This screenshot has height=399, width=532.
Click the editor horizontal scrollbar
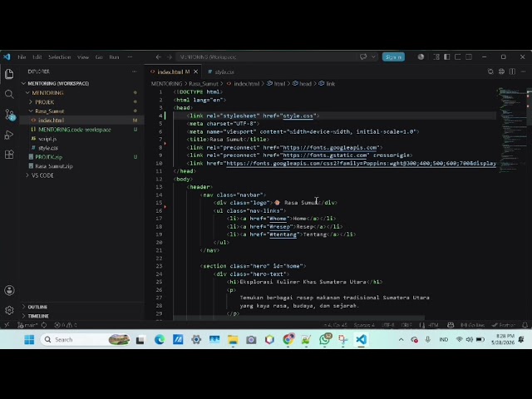298,318
